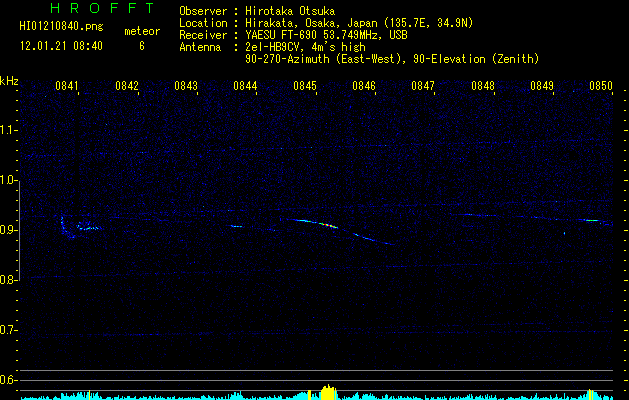Click the 0.6 frequency axis label

tap(8, 380)
